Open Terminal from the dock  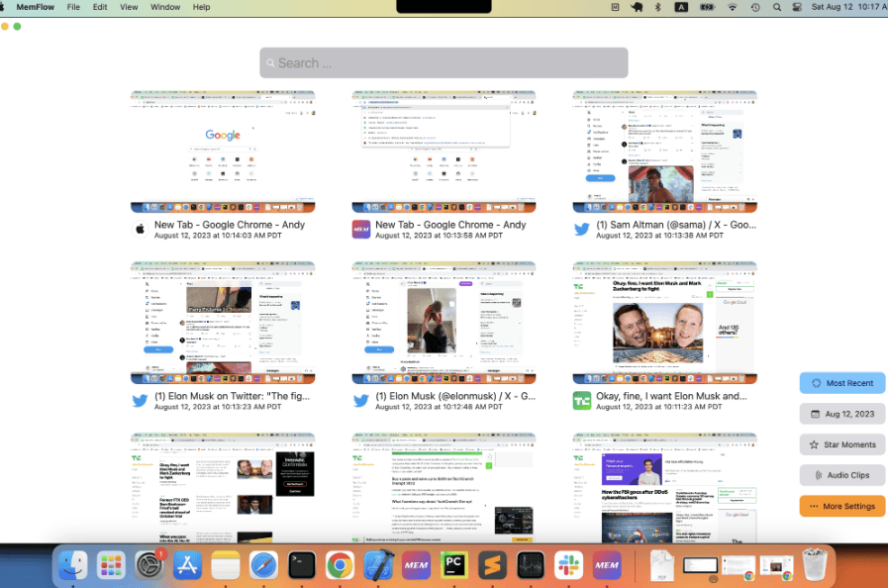click(x=302, y=565)
